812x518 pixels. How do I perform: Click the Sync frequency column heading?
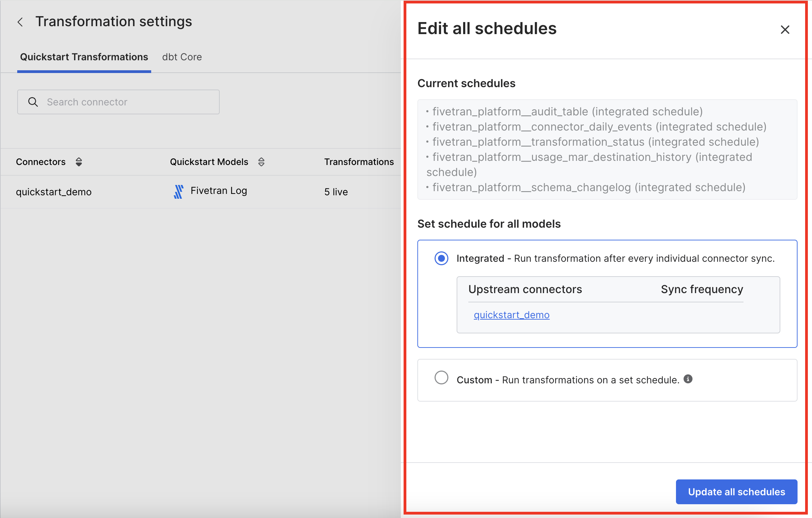point(702,289)
